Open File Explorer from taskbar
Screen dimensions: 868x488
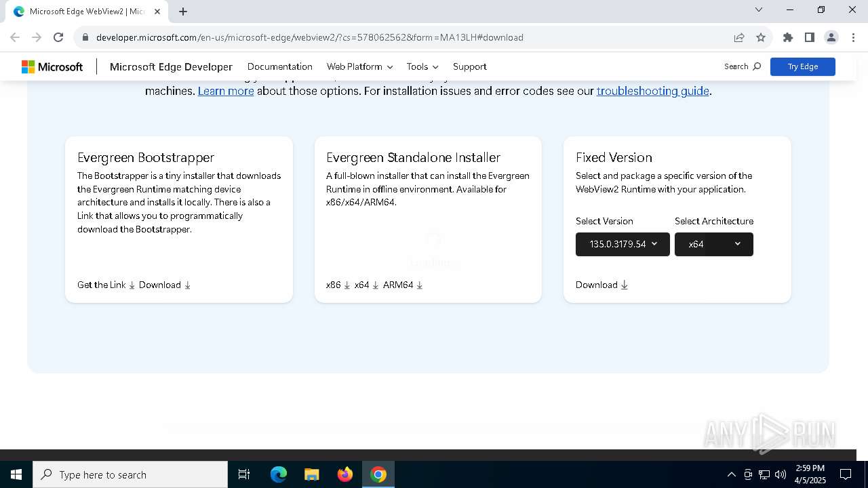point(311,474)
